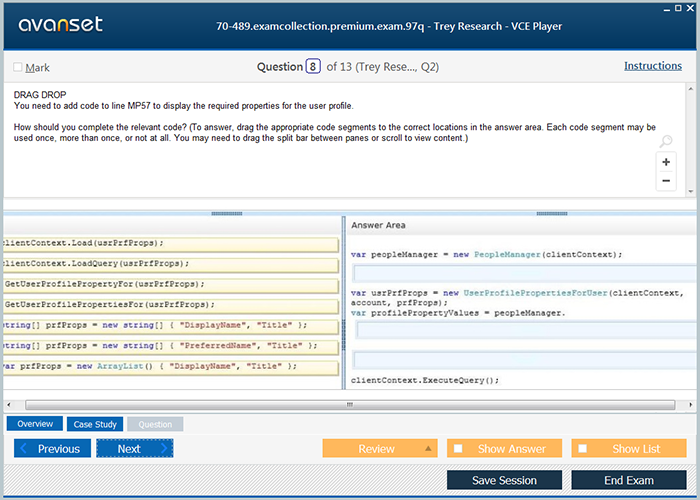Click the magnifier search icon

(x=666, y=141)
